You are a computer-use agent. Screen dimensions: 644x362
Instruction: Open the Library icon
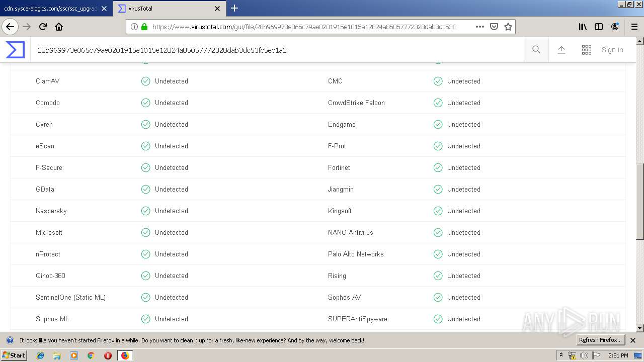(x=583, y=27)
